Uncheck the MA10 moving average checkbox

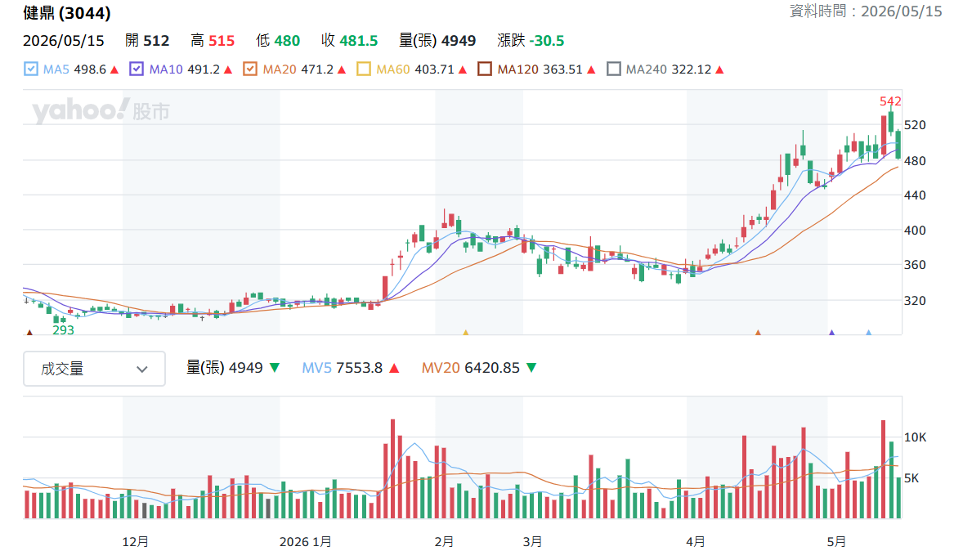(x=137, y=69)
